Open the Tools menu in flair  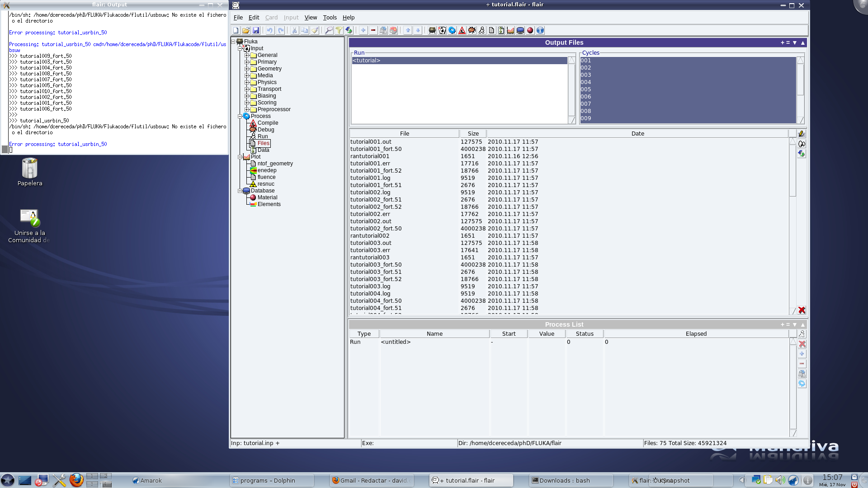coord(330,17)
